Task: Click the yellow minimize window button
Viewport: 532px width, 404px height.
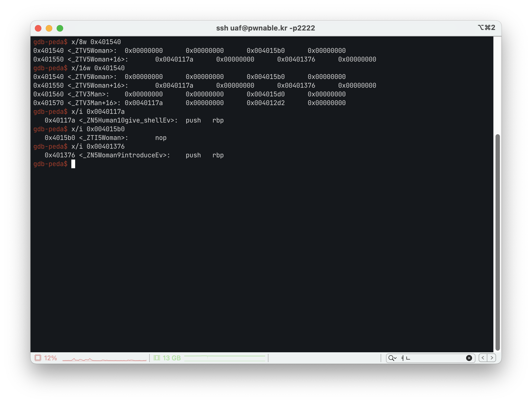Action: pyautogui.click(x=49, y=28)
